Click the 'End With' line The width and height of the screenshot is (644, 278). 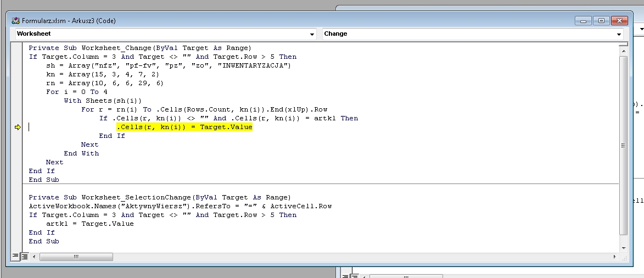pyautogui.click(x=81, y=153)
